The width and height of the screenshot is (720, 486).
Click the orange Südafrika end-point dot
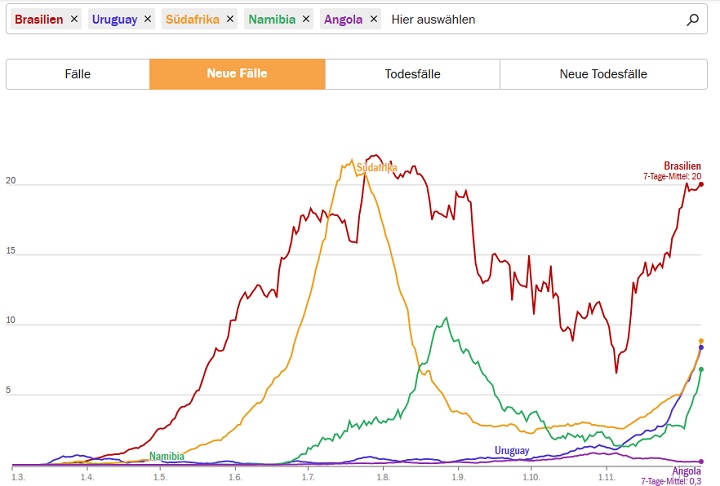tap(701, 341)
